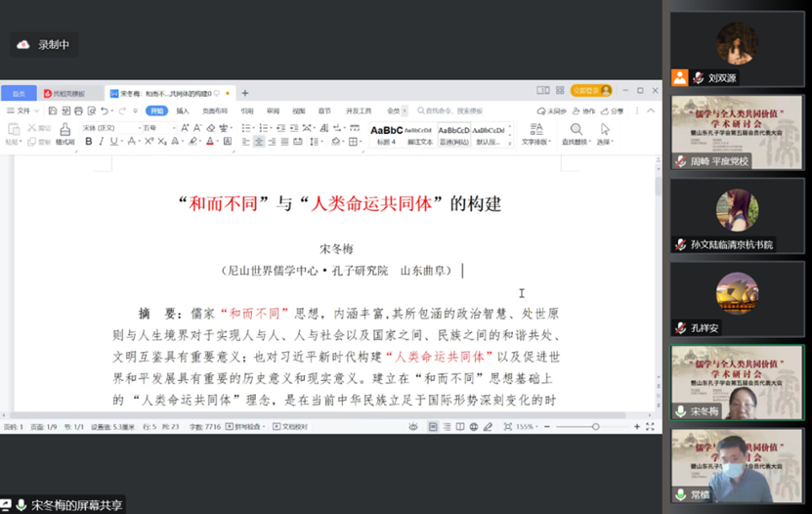This screenshot has height=514, width=812.
Task: Click the 分享 share button
Action: coord(613,111)
